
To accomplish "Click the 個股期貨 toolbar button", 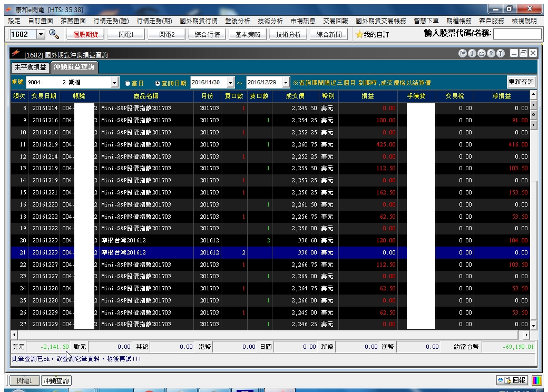I will pyautogui.click(x=85, y=34).
